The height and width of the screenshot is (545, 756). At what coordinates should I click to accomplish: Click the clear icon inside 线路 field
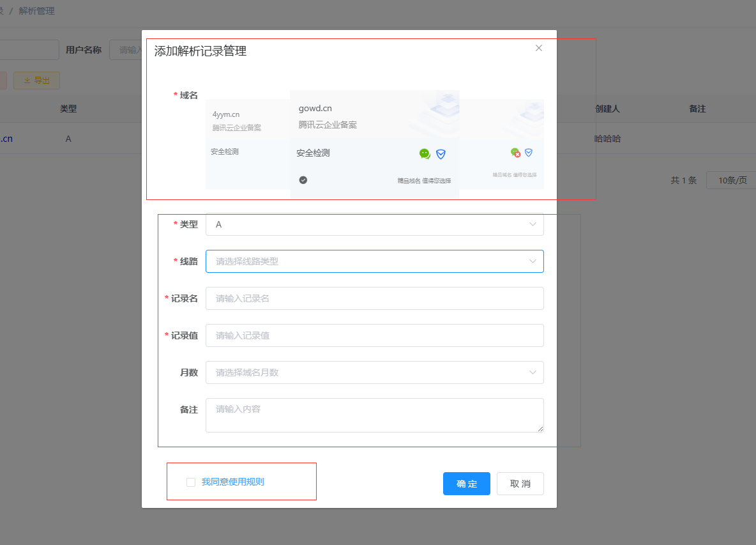point(533,261)
